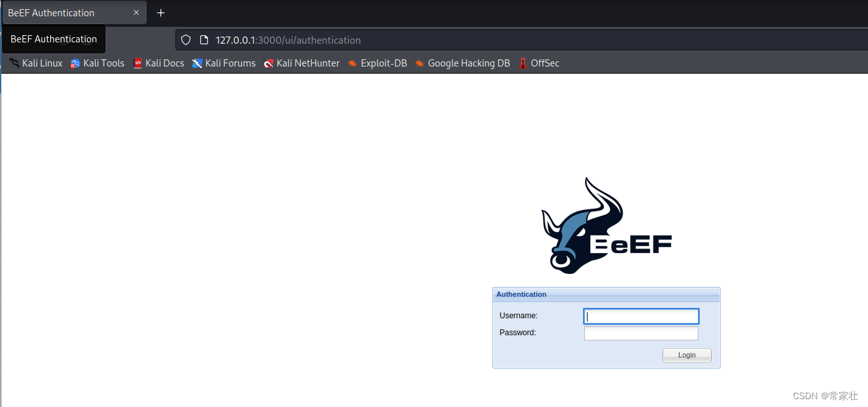Open the Exploit-DB bookmark

tap(378, 63)
